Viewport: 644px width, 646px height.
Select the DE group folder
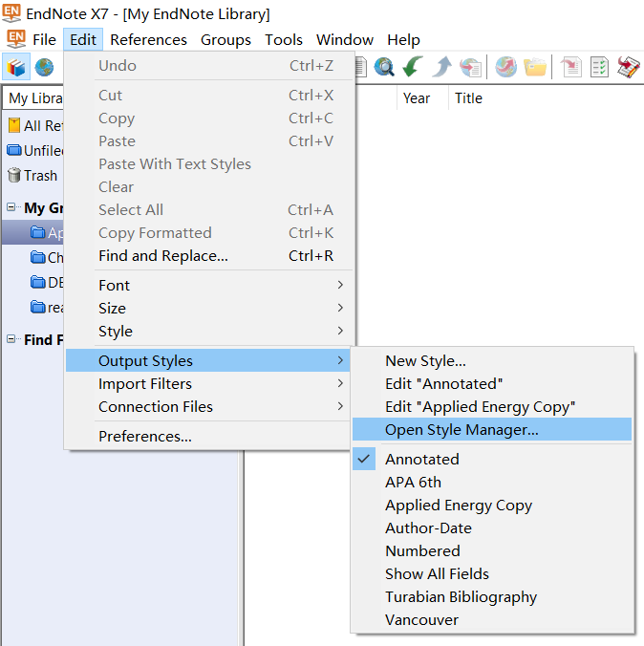pos(38,282)
